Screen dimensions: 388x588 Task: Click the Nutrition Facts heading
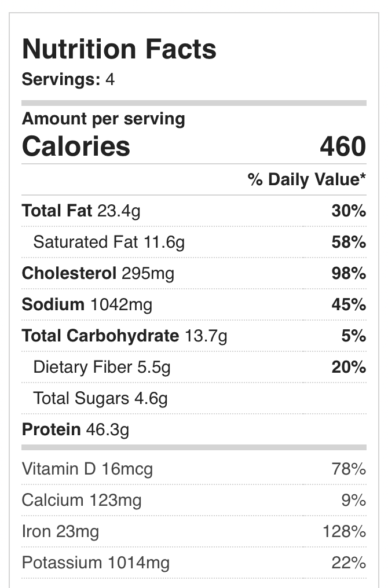coord(119,50)
